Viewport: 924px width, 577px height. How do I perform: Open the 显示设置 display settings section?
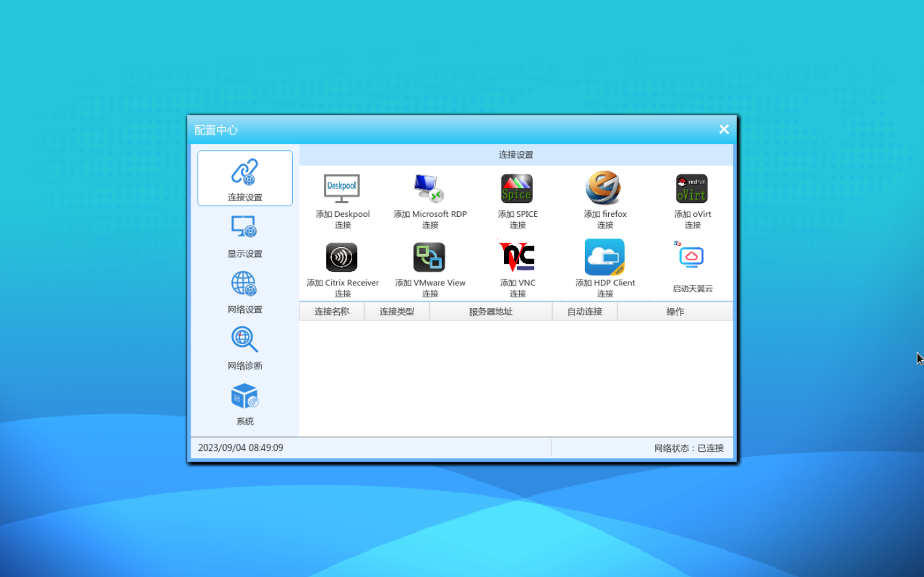(x=245, y=236)
